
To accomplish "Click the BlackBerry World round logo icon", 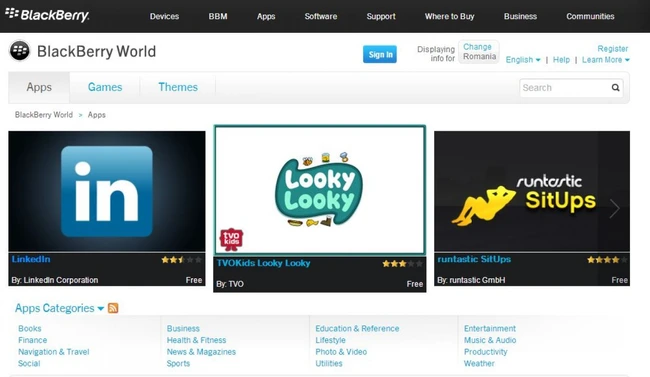I will (19, 51).
